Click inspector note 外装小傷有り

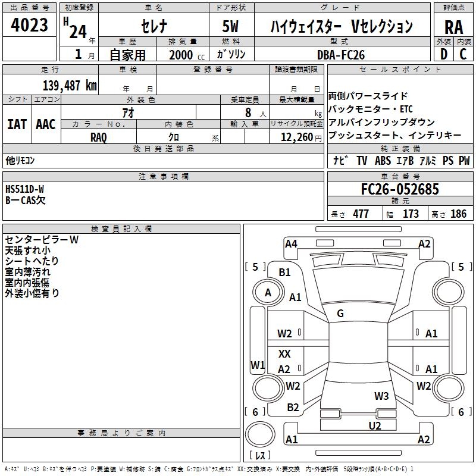pyautogui.click(x=32, y=293)
